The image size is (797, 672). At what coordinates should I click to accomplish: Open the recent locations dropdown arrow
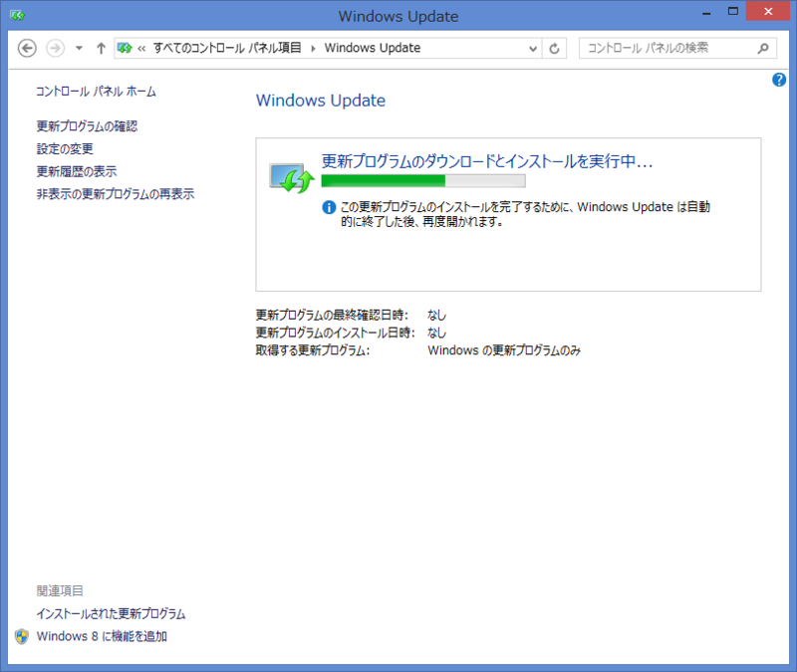point(79,48)
